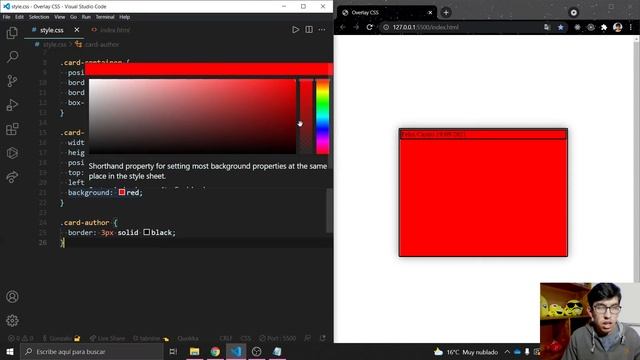Click the errors and warnings status bar item
The height and width of the screenshot is (360, 640).
click(20, 338)
